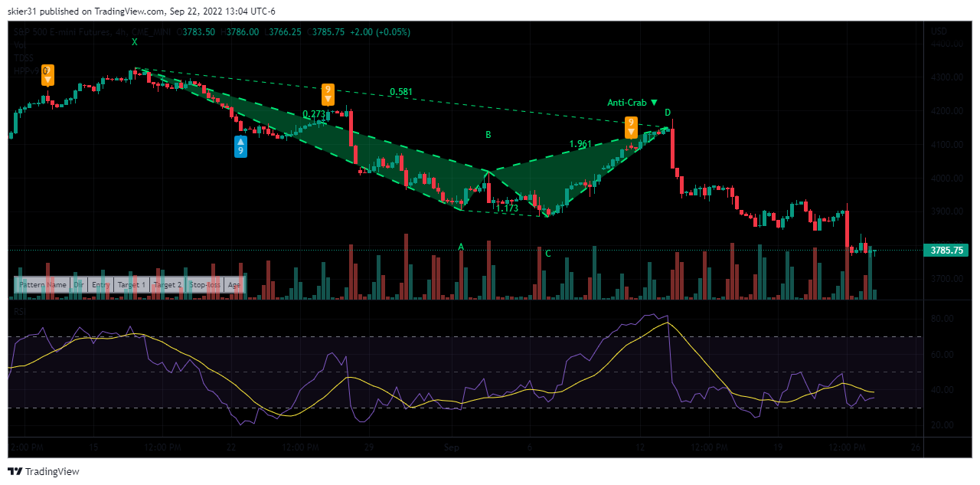
Task: Click the orange 9 marker below Anti-Crab label
Action: point(630,127)
